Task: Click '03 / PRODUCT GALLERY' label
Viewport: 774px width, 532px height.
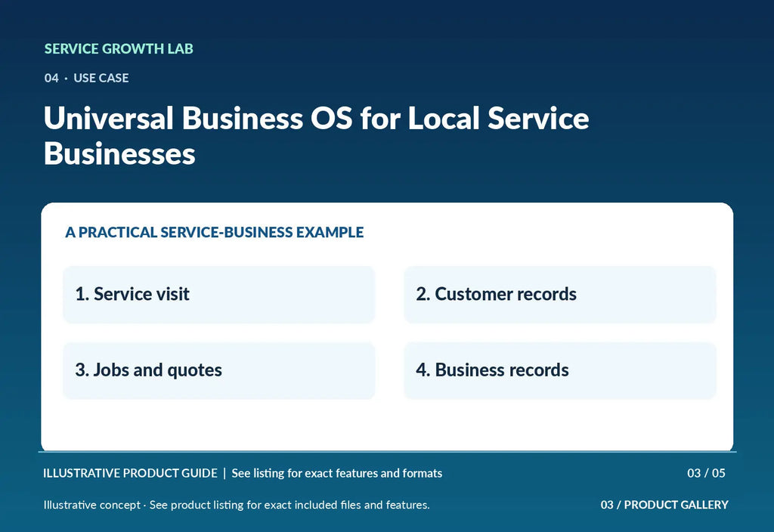Action: tap(664, 505)
